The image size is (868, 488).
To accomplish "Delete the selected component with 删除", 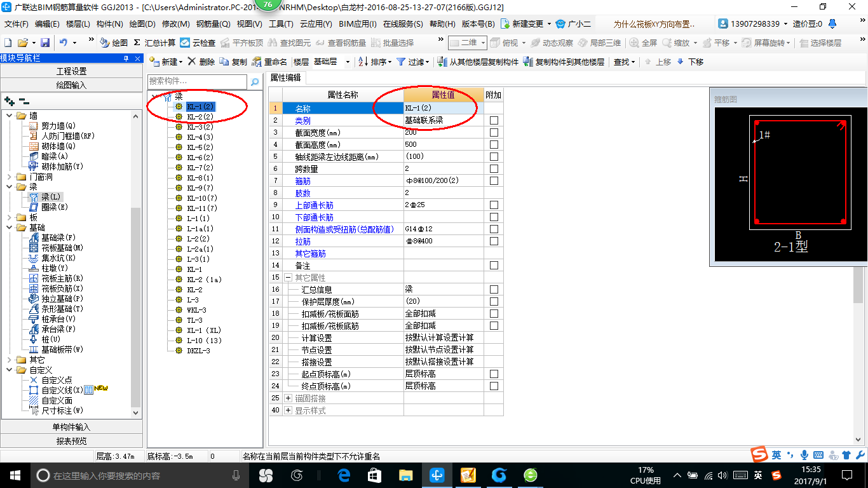I will pyautogui.click(x=201, y=62).
